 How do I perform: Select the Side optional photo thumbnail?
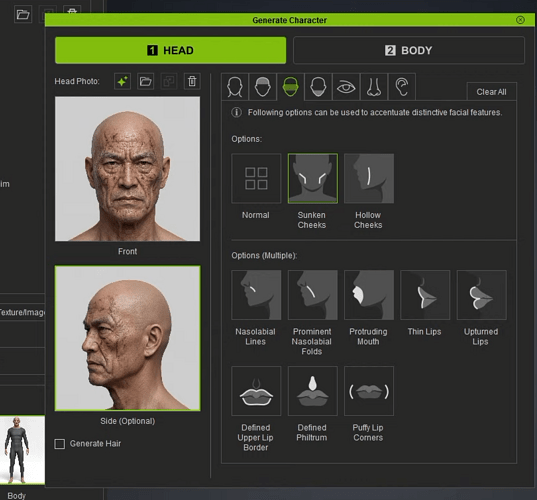127,338
